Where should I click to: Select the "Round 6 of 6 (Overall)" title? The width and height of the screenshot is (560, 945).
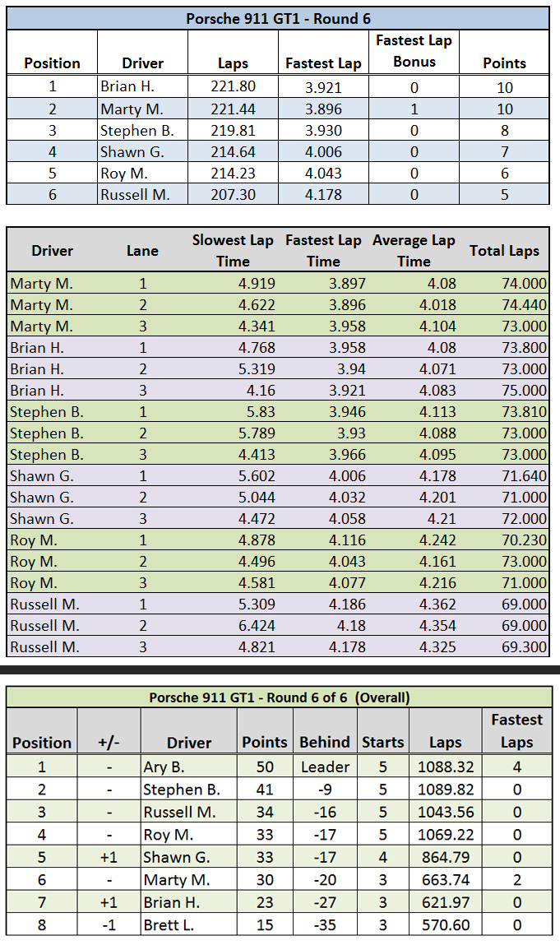point(279,697)
